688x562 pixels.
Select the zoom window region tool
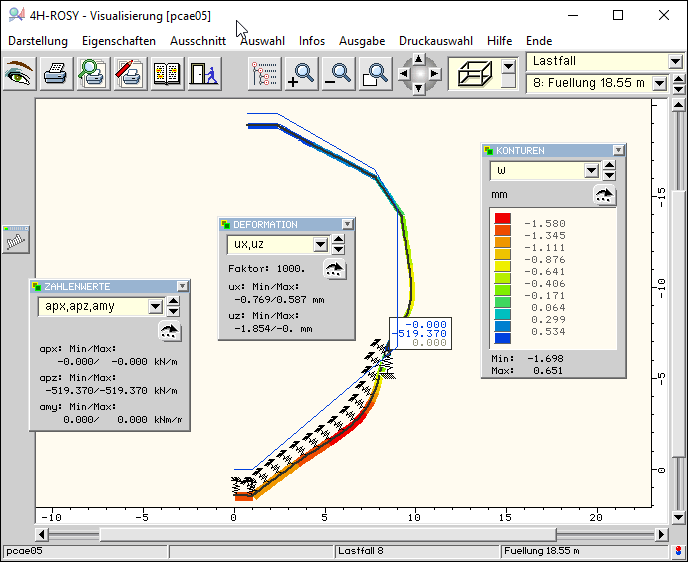(375, 74)
